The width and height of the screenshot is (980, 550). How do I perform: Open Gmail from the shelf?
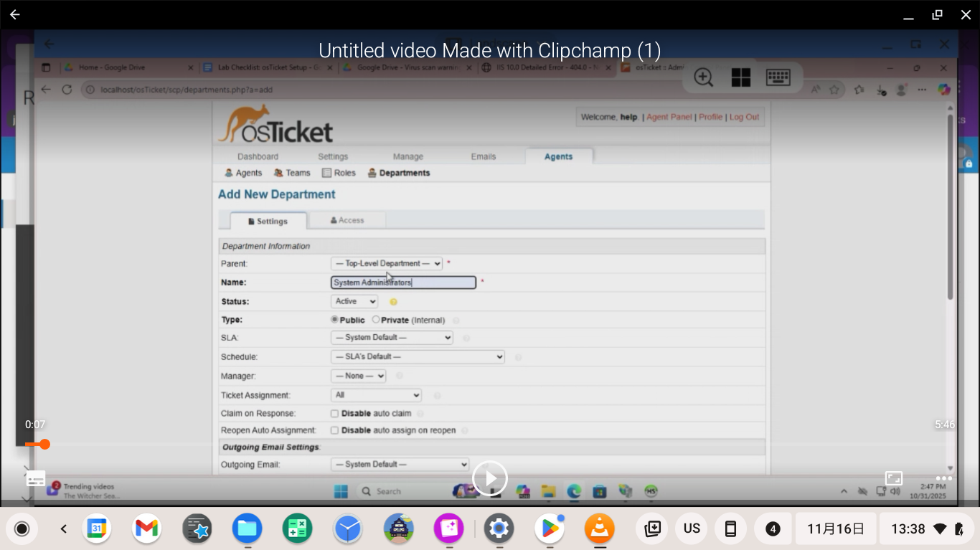click(x=146, y=529)
